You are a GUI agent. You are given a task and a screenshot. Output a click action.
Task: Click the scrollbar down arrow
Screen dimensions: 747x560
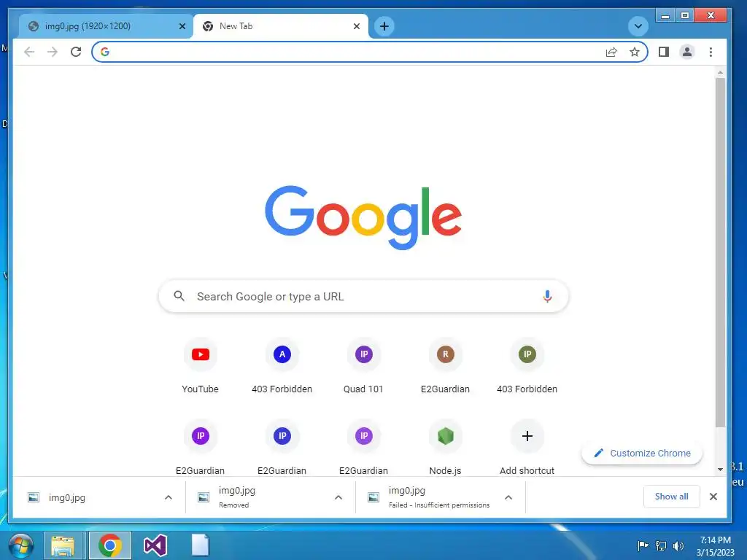720,470
